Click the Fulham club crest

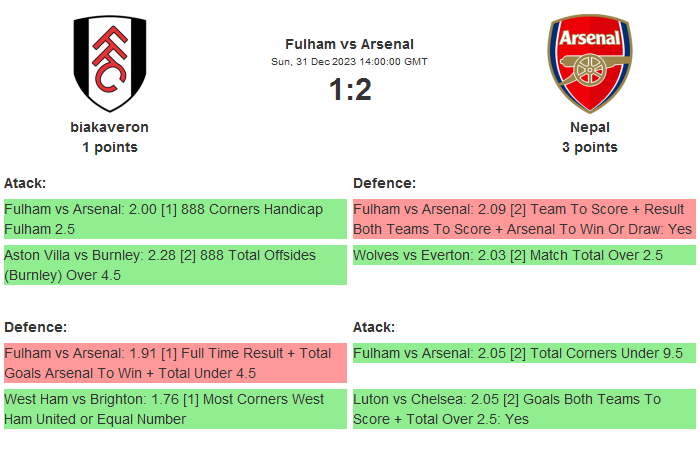point(110,64)
